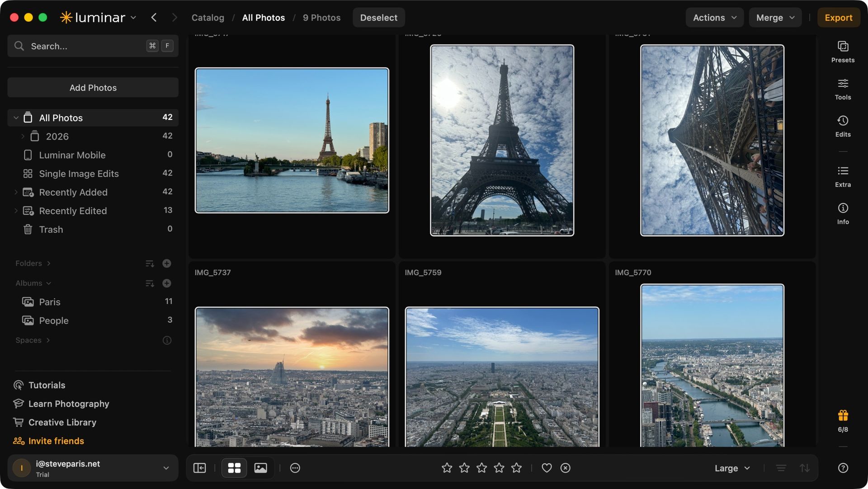
Task: Set a five star rating
Action: tap(516, 468)
